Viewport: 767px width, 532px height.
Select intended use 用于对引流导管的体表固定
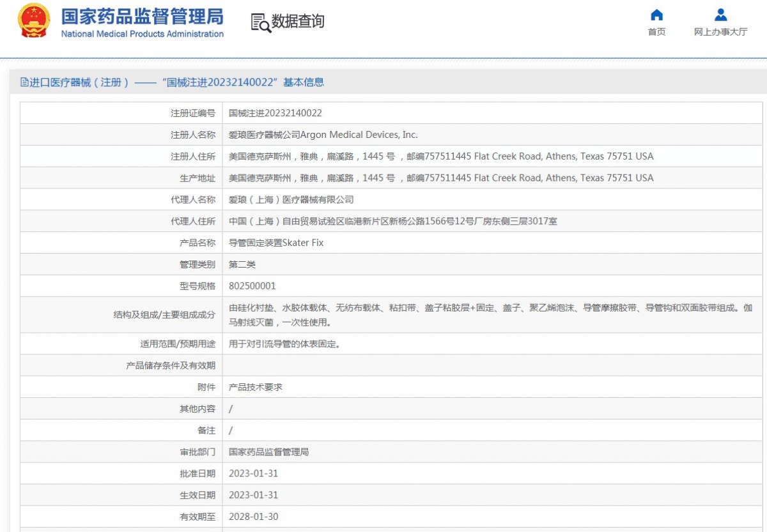point(284,344)
